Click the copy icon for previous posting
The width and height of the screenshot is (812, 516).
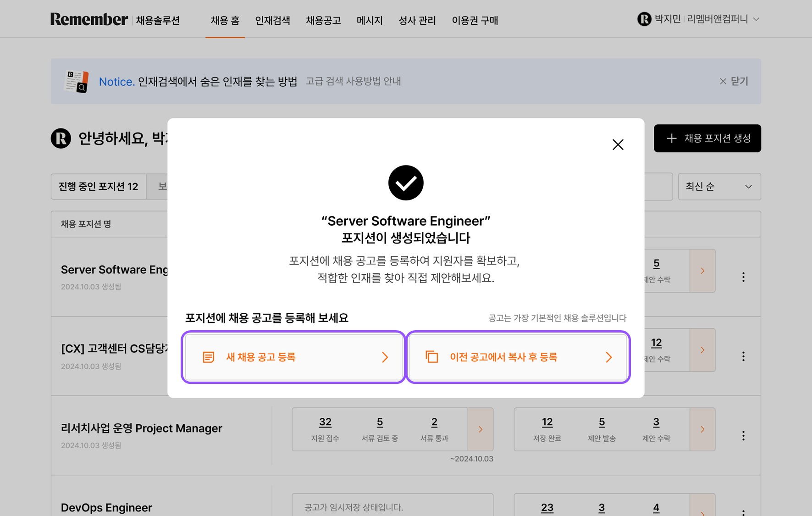pyautogui.click(x=432, y=357)
